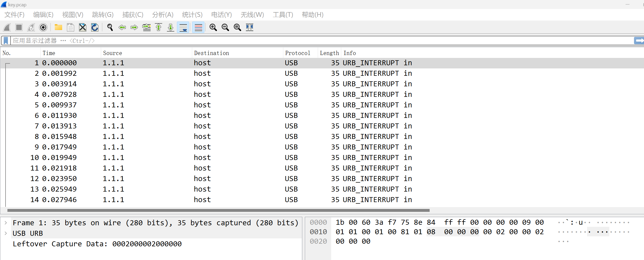Open the 帮助(H) menu
This screenshot has width=644, height=260.
313,15
